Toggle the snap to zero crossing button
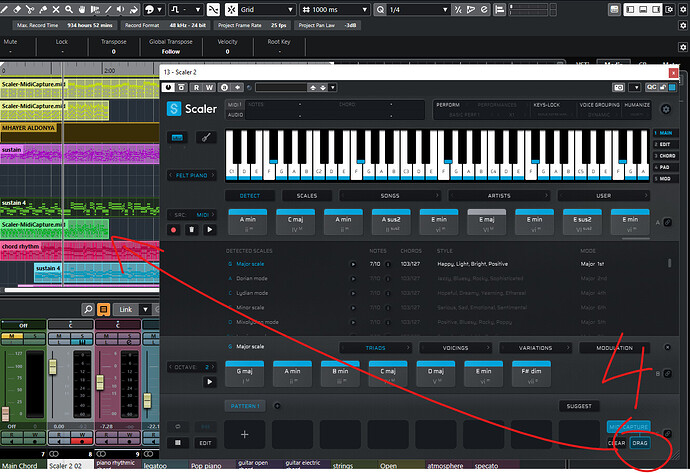Screen dimensions: 690x473 (213, 9)
